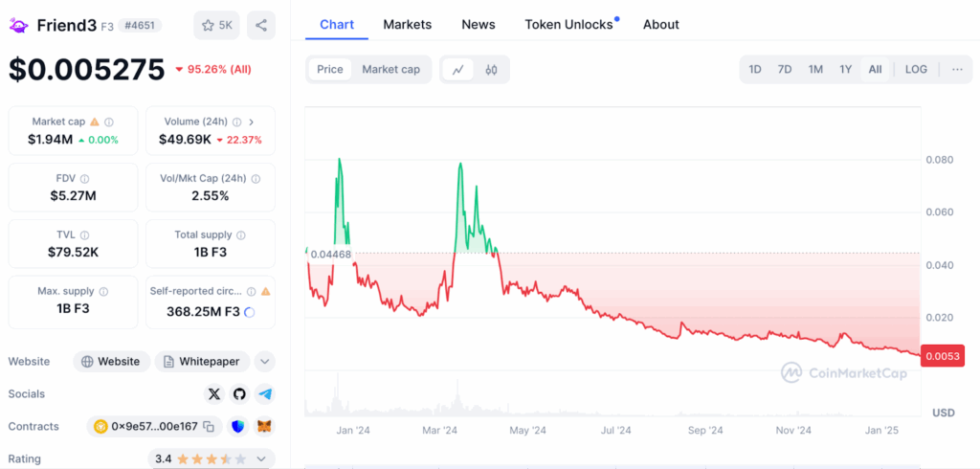
Task: Copy the contract address 0x9e57...00e167
Action: [x=209, y=426]
